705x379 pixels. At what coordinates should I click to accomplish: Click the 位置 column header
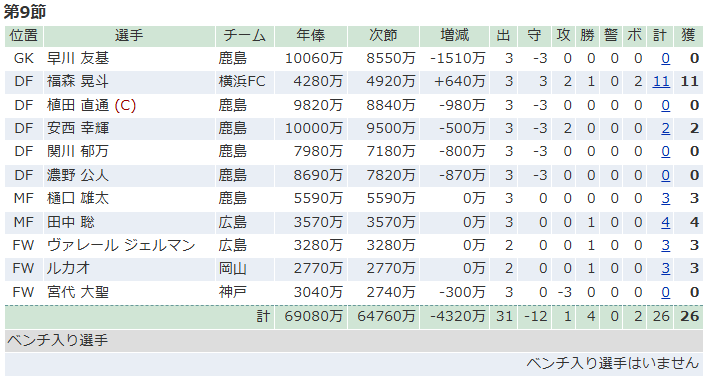click(24, 36)
